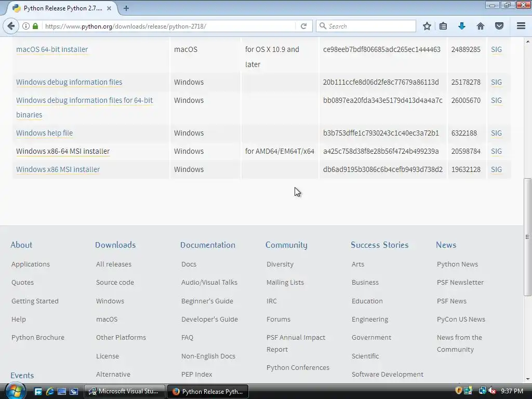Download Windows x86-64 MSI installer
Viewport: 532px width, 399px height.
click(x=63, y=151)
